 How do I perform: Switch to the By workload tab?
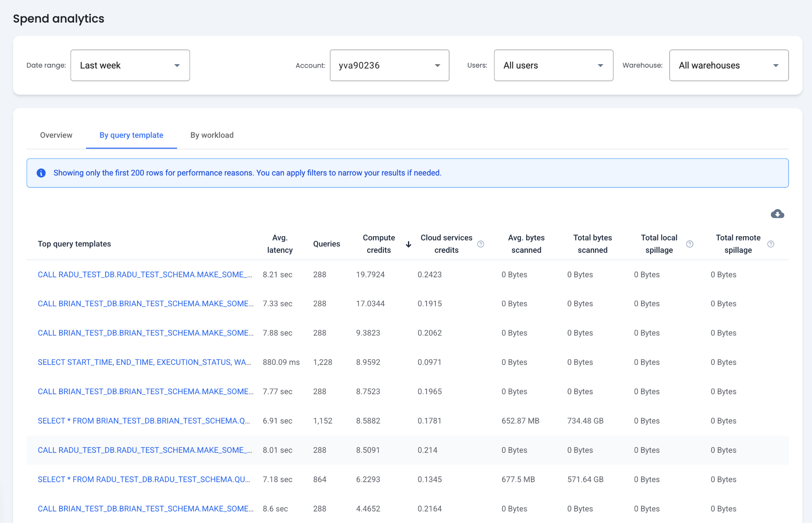pos(212,135)
